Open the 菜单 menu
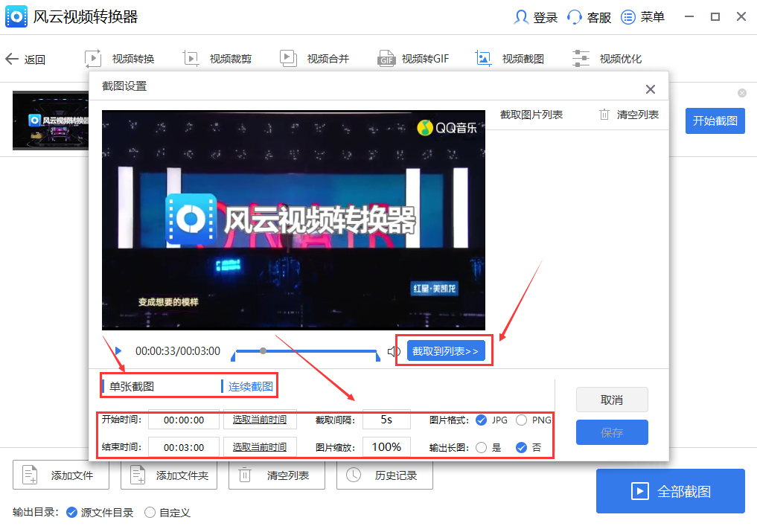 (642, 17)
